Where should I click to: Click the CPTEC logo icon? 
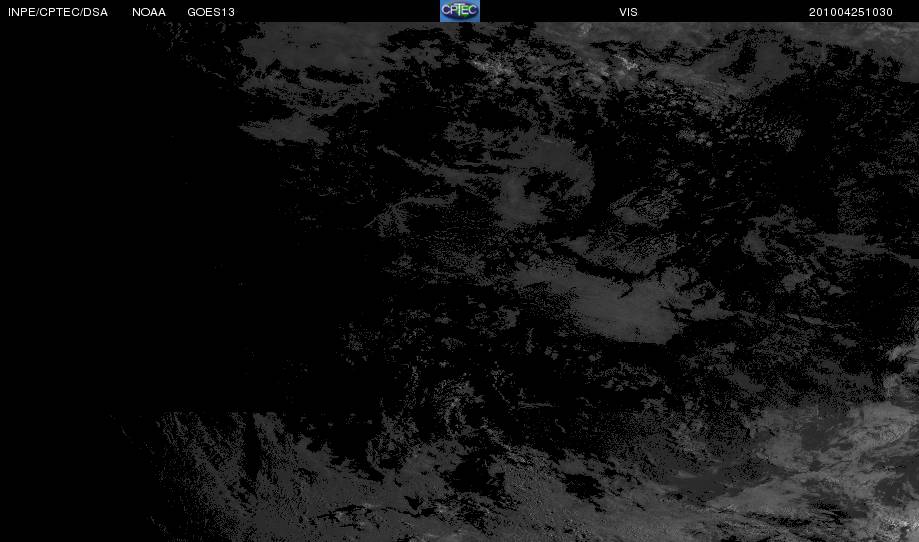pos(460,11)
